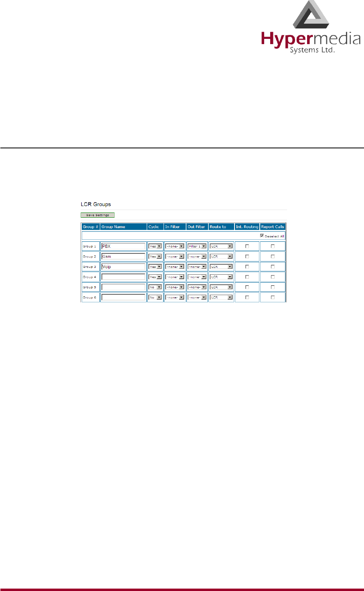Enable Int. Routing for Group 4
364x591 pixels.
pos(247,277)
